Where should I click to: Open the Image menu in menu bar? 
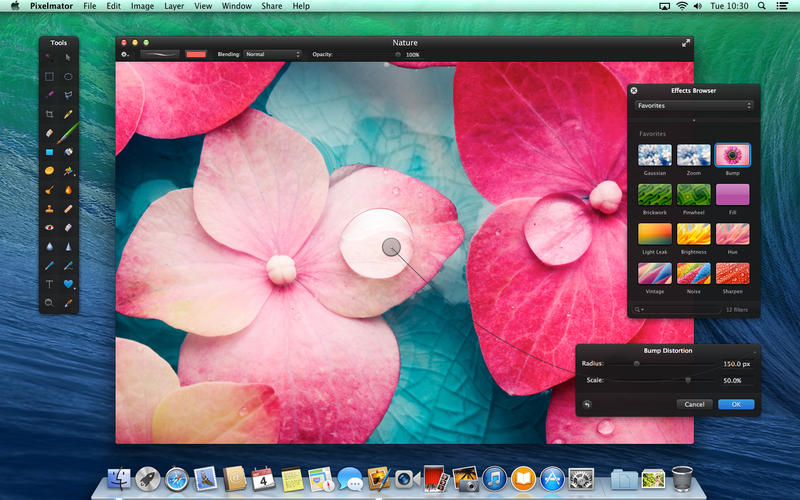click(142, 6)
